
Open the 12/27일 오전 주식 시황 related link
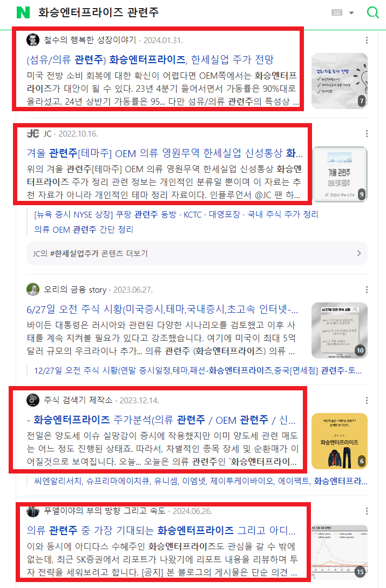tap(198, 371)
